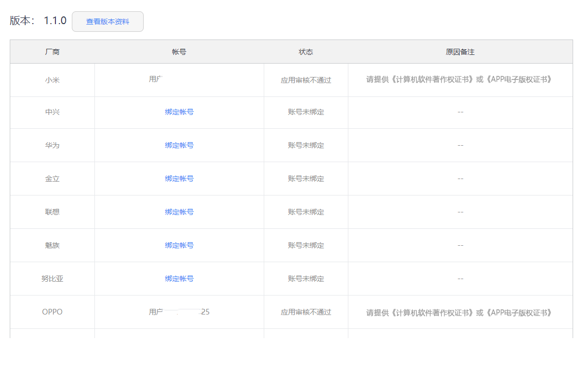Click the 版本: 1.1.0 label
This screenshot has height=373, width=588.
click(x=38, y=21)
